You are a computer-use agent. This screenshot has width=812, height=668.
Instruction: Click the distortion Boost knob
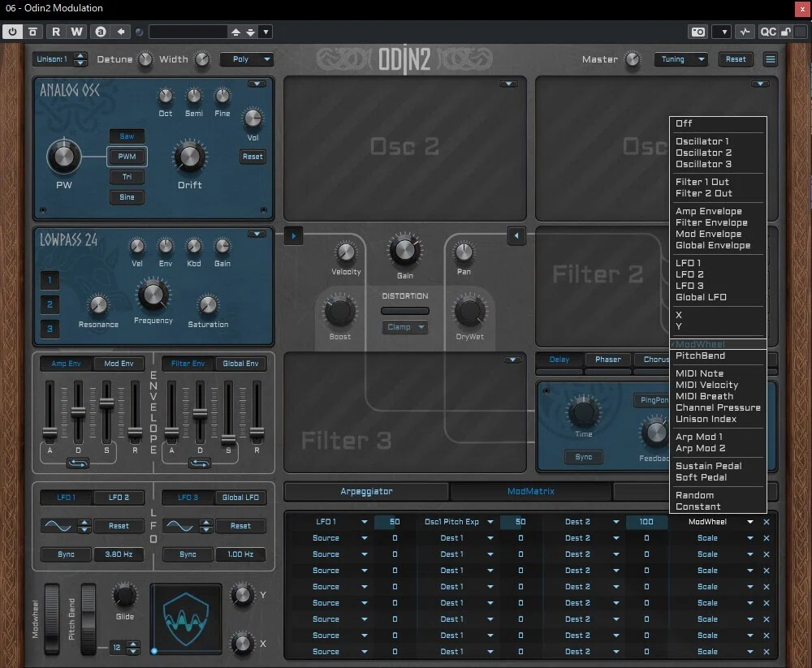tap(339, 312)
